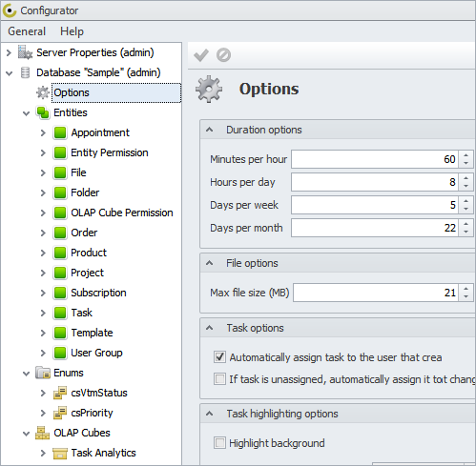Viewport: 476px width, 466px height.
Task: Click the Task Analytics cube icon
Action: pyautogui.click(x=60, y=454)
